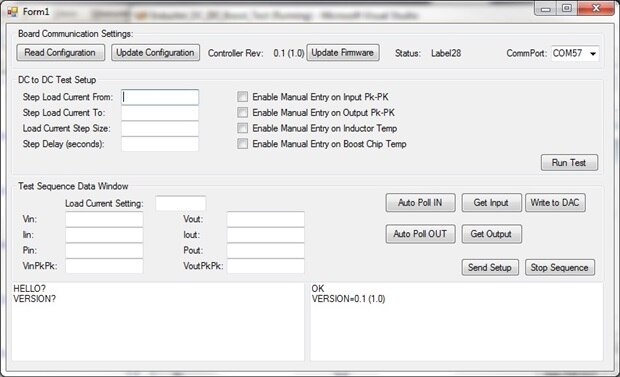Screen dimensions: 620x377
Task: Click the response log showing VERSION=0.1 (1.0)
Action: click(457, 321)
